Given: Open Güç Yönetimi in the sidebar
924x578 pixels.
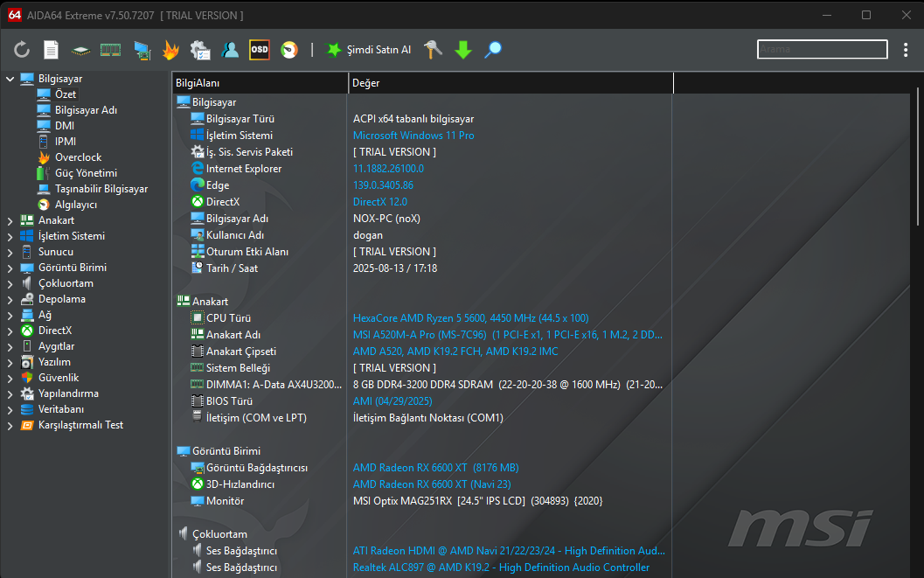Looking at the screenshot, I should click(x=86, y=173).
